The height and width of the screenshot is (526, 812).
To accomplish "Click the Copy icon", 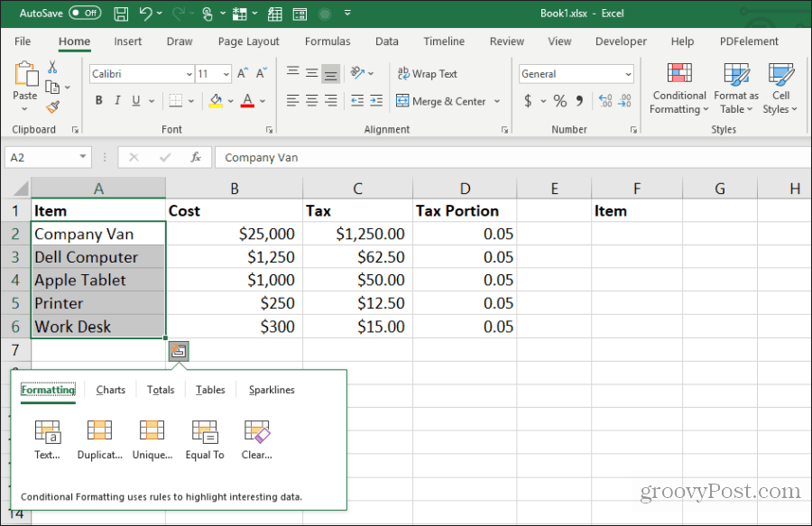I will tap(52, 87).
